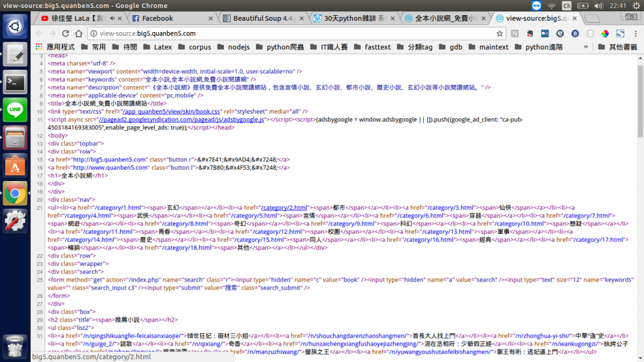Screen dimensions: 644x362
Task: Open the corpus bookmark folder
Action: (x=195, y=47)
